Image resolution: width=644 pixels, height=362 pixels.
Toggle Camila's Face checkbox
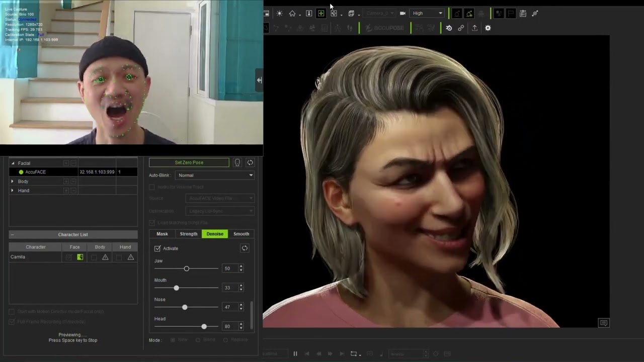click(x=68, y=257)
